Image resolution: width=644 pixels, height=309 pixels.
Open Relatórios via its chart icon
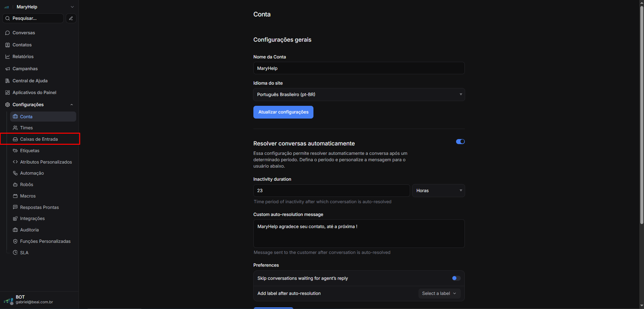(x=7, y=57)
